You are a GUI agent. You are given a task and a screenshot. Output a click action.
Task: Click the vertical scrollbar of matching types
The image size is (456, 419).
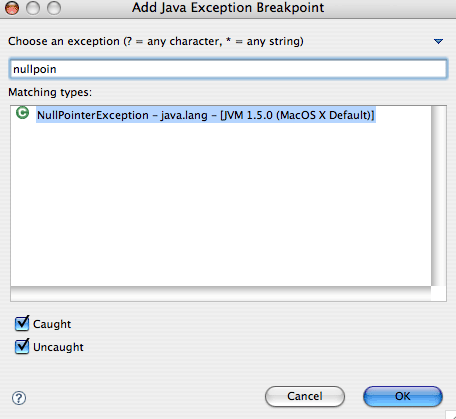(439, 196)
